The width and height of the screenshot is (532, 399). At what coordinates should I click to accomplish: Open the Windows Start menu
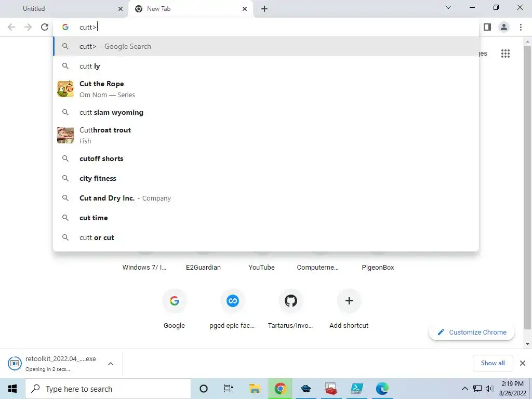tap(12, 389)
